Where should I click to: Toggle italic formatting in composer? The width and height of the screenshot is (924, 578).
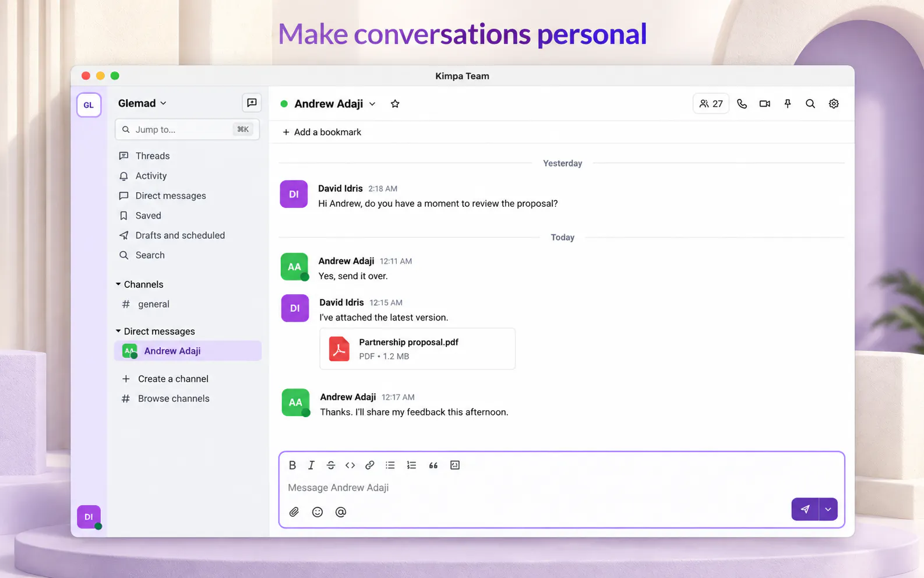(x=311, y=465)
